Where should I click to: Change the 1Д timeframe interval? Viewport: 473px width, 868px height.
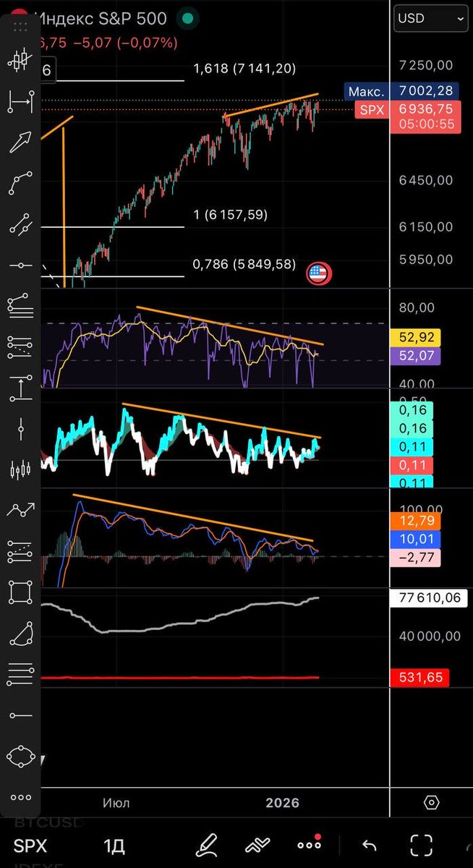tap(114, 846)
